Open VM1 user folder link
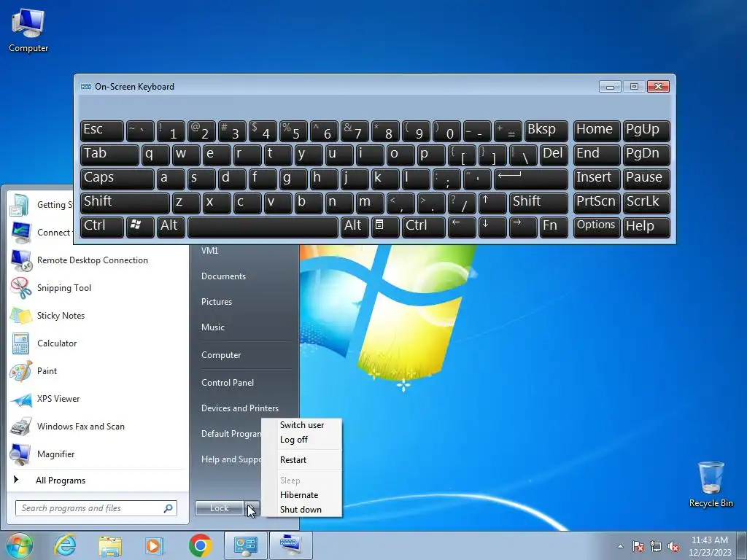The image size is (747, 560). 209,251
